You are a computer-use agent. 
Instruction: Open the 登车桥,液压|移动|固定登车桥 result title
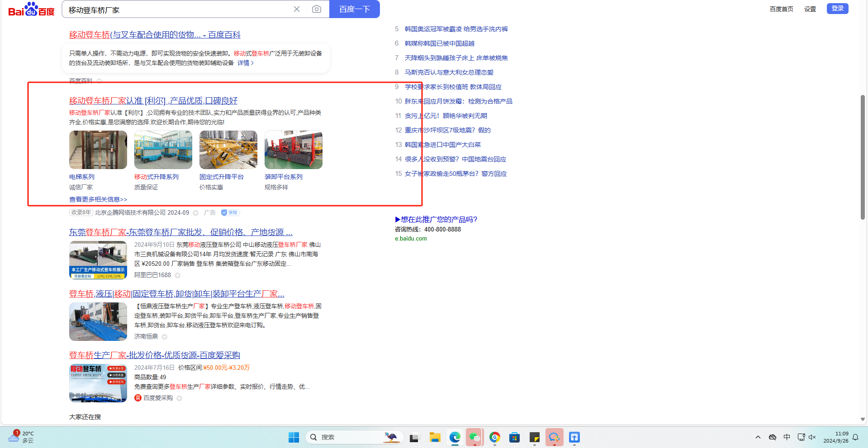(177, 294)
